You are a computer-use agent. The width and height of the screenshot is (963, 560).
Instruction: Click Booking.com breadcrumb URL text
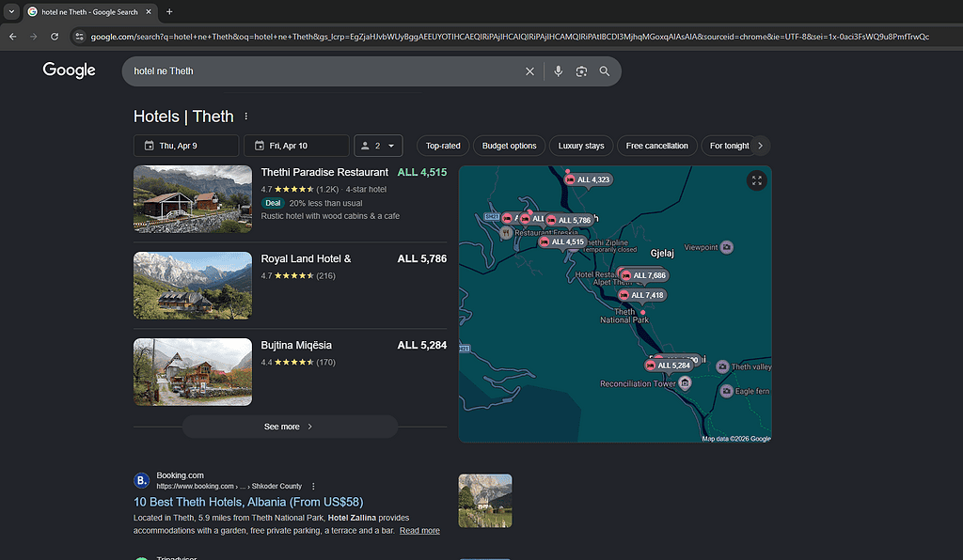(229, 487)
